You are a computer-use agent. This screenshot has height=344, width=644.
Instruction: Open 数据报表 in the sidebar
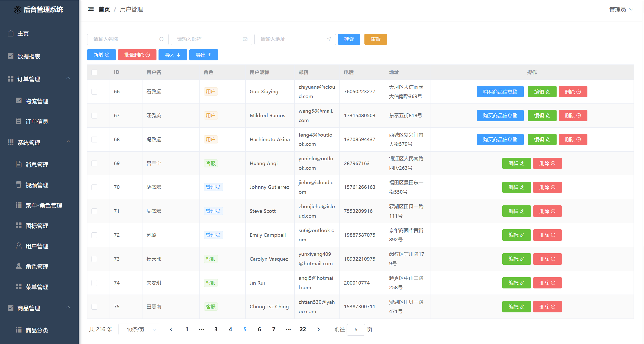tap(39, 56)
